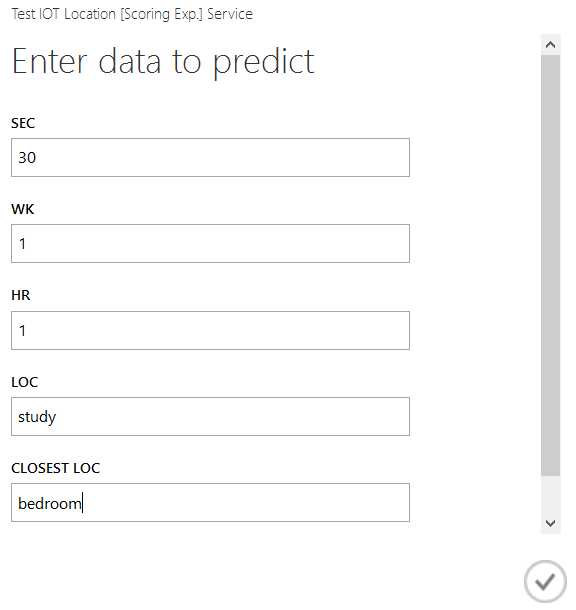Image resolution: width=576 pixels, height=610 pixels.
Task: Click the [Scoring Exp.] text in the title
Action: pyautogui.click(x=161, y=14)
